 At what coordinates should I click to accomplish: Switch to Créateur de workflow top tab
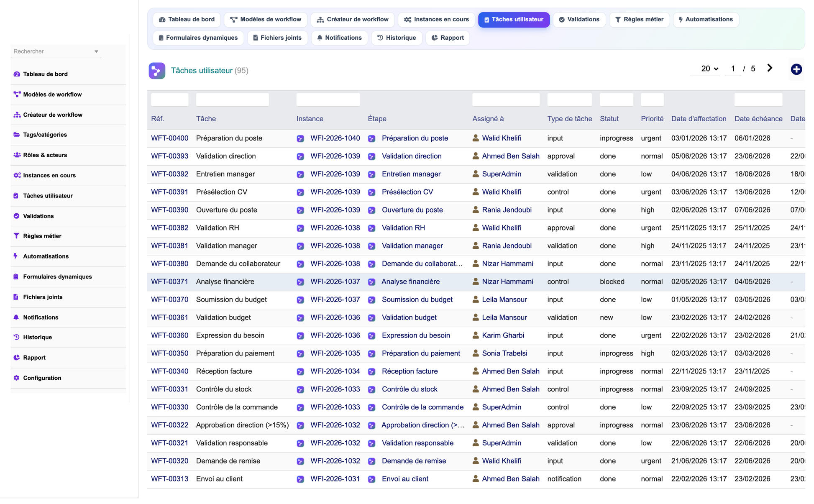pos(353,19)
